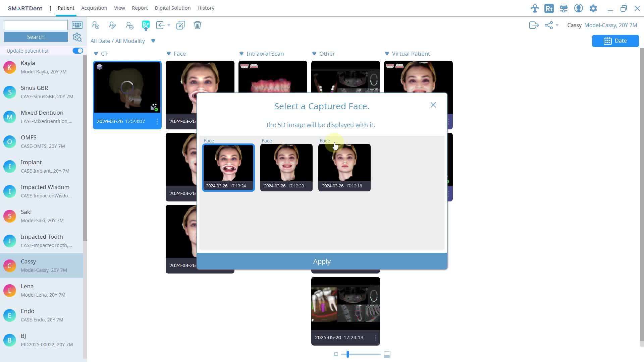Open the Acquisition tab

click(x=94, y=8)
